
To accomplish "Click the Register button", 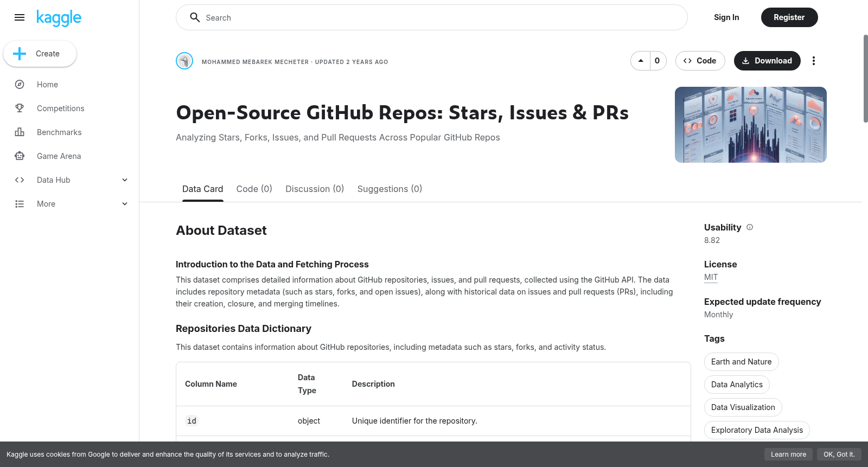I will click(x=789, y=17).
